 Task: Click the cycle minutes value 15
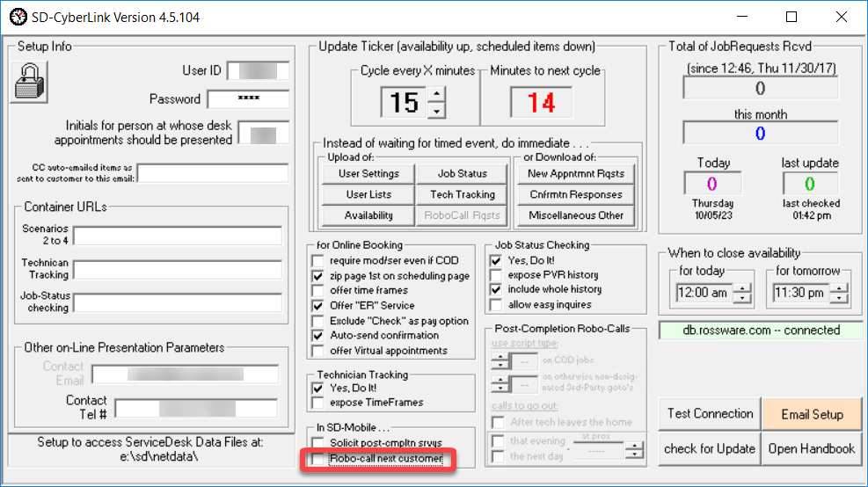pos(405,102)
